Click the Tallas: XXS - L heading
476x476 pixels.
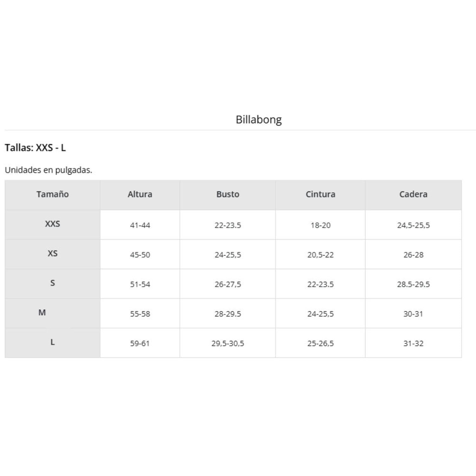35,148
